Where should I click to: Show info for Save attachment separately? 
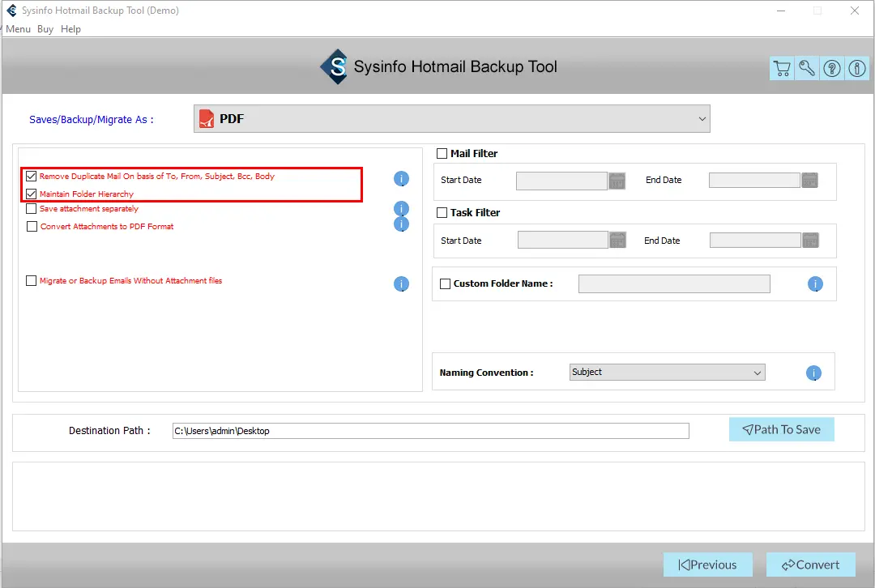(401, 208)
